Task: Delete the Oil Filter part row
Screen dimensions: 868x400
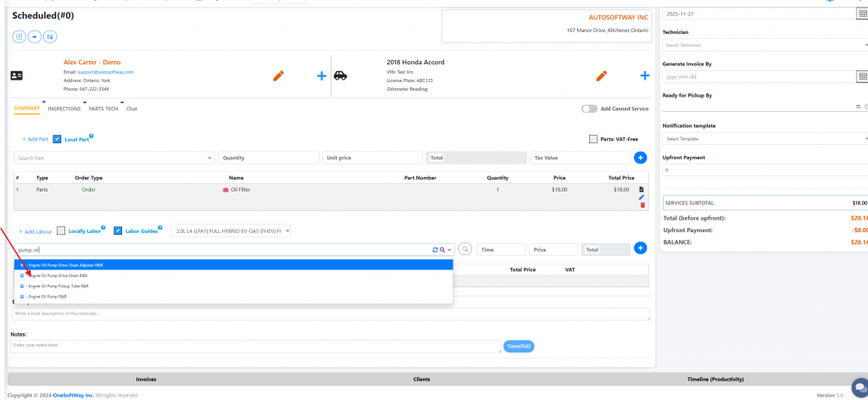Action: pos(642,205)
